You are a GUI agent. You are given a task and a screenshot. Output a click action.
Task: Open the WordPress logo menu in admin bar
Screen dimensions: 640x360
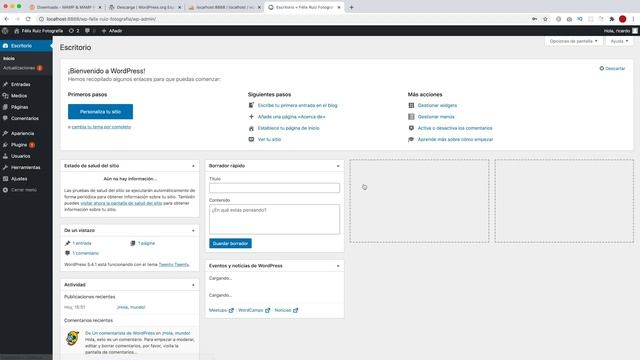click(5, 31)
